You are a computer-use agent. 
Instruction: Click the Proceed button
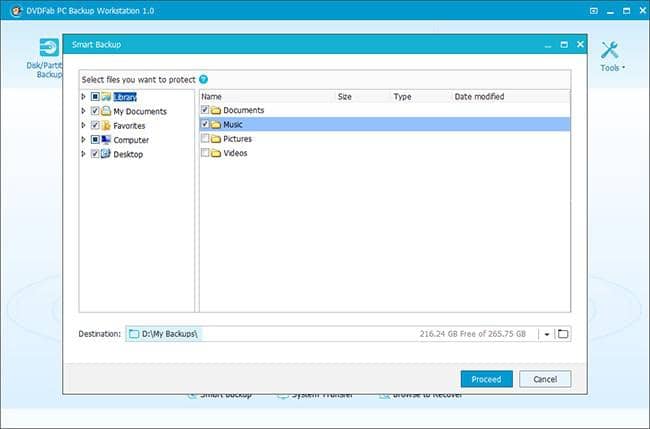tap(487, 379)
